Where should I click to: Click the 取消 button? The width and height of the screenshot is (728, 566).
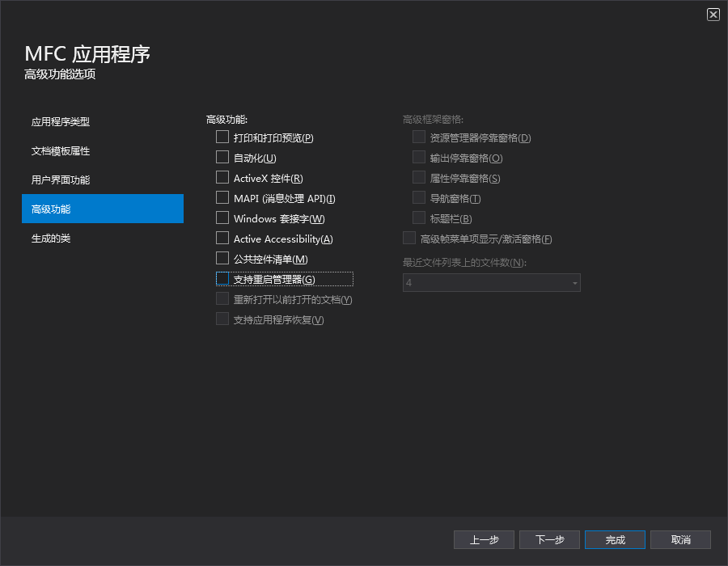tap(680, 539)
